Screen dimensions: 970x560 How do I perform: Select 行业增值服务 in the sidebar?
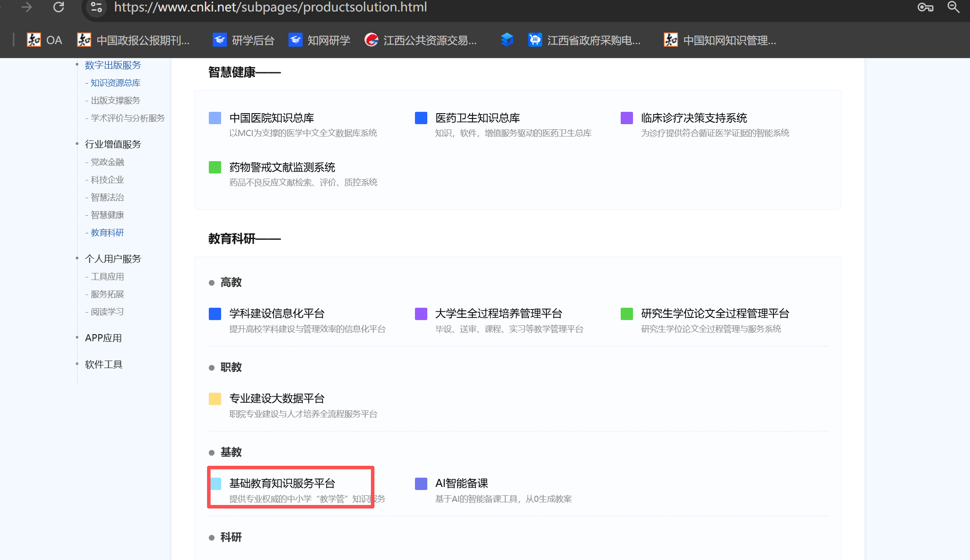click(x=113, y=144)
